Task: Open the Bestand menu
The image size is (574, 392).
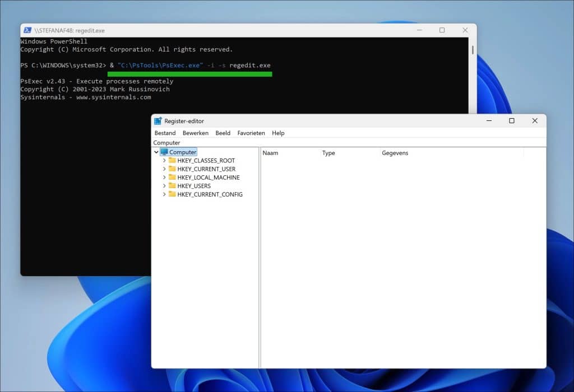Action: click(165, 133)
